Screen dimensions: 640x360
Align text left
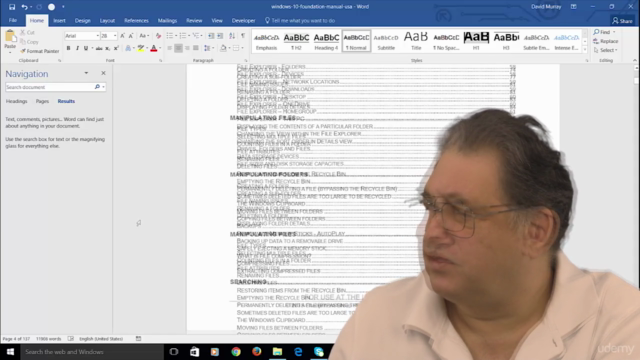(x=169, y=49)
